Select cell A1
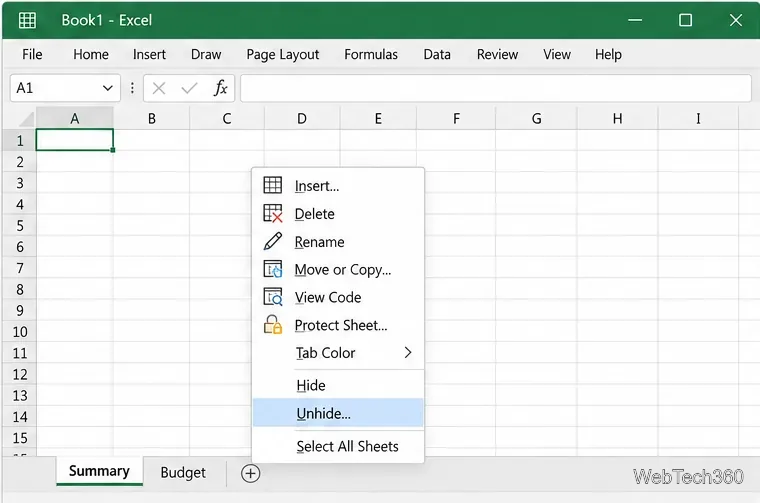 (75, 140)
